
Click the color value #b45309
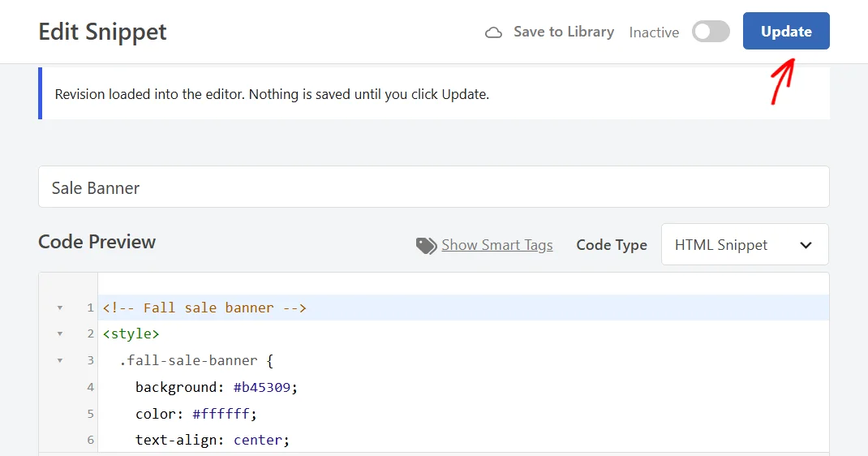pos(262,387)
